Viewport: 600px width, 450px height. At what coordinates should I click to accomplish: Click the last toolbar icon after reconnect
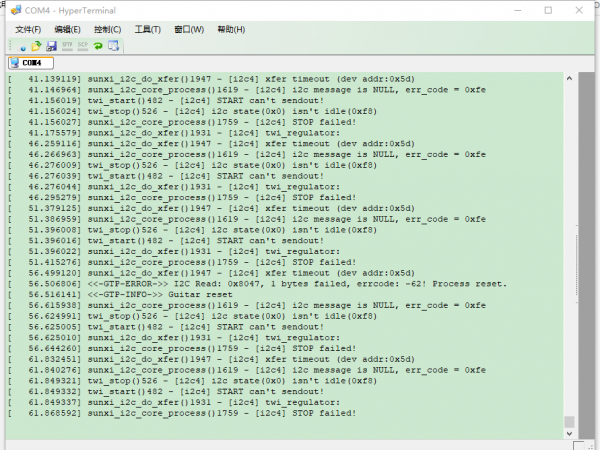(x=113, y=46)
